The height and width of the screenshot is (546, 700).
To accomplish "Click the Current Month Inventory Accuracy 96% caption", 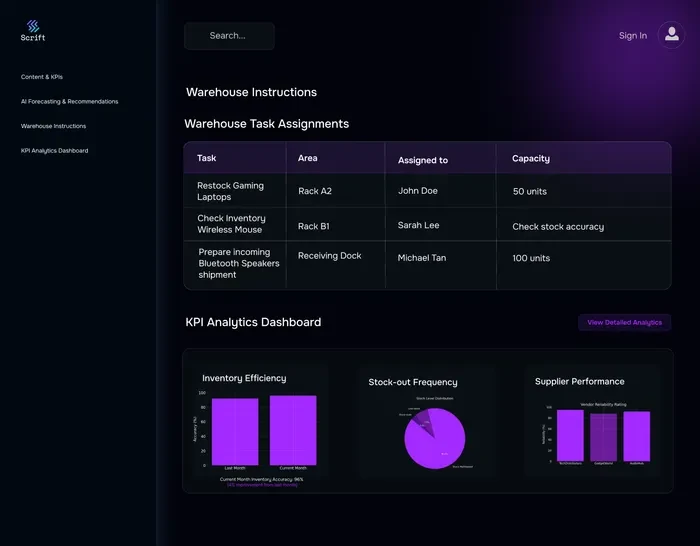I will coord(262,479).
